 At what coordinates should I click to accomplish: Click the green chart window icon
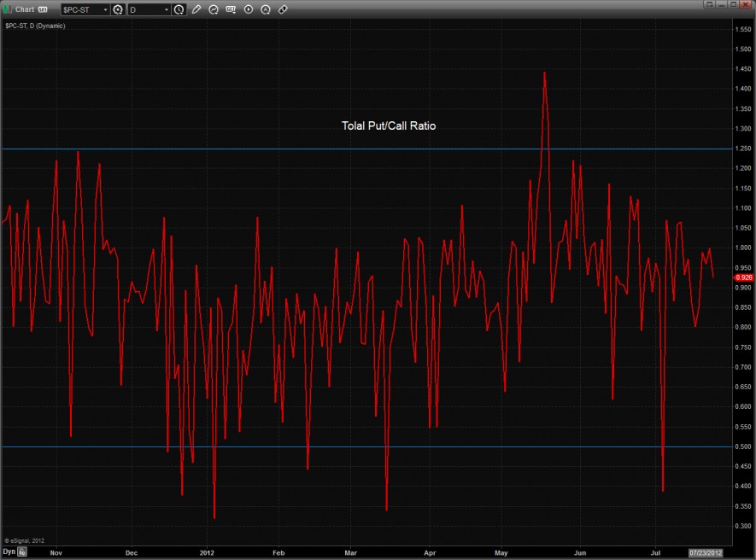(8, 9)
